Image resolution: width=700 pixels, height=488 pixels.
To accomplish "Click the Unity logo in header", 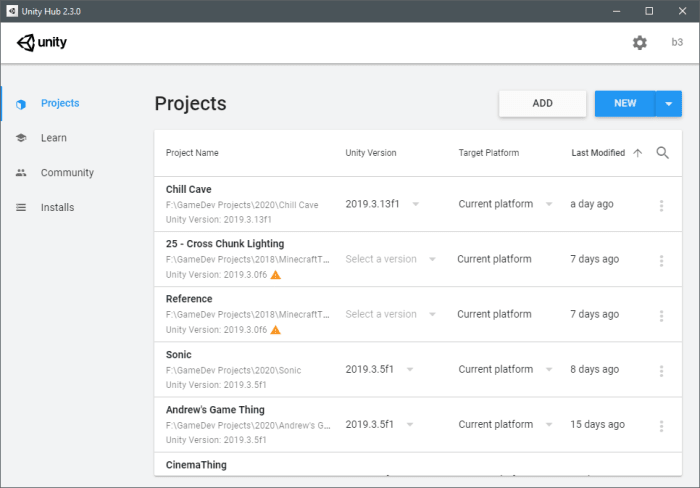I will pos(42,42).
